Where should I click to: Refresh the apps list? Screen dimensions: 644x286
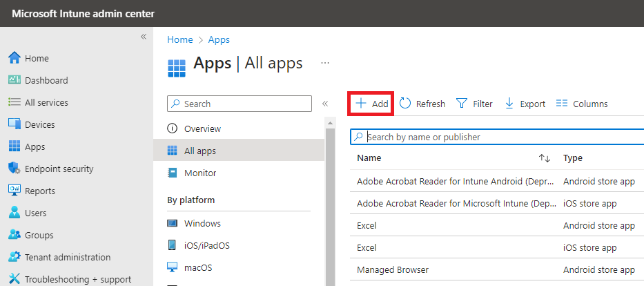pyautogui.click(x=422, y=104)
